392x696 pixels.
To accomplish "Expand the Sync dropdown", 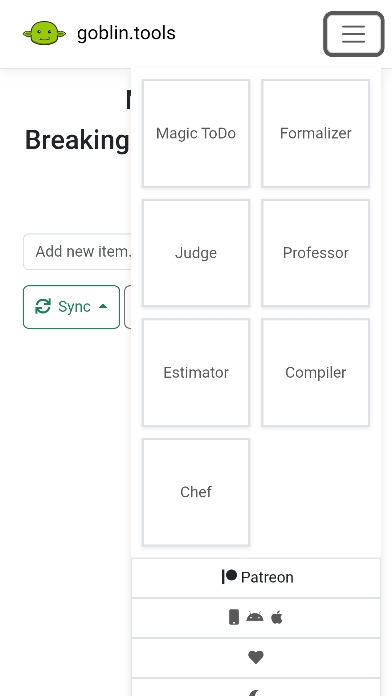I will pos(71,307).
